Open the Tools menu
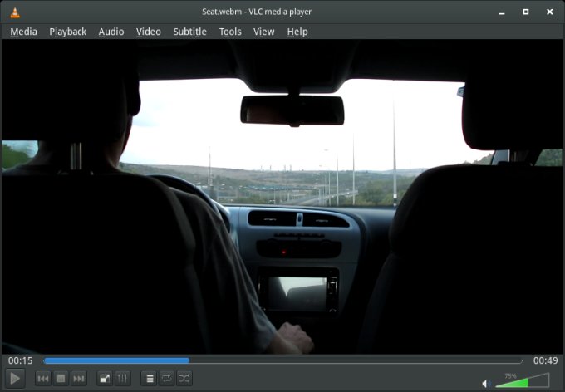This screenshot has height=392, width=565. point(230,32)
